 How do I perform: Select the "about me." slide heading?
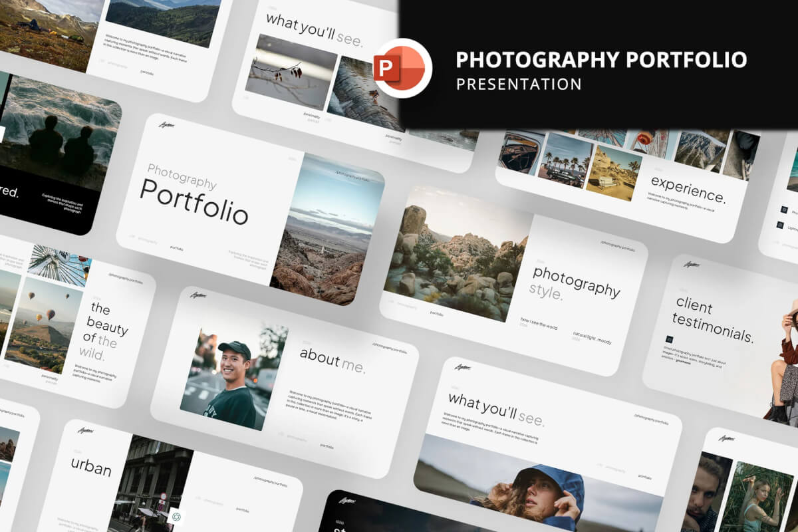coord(332,359)
